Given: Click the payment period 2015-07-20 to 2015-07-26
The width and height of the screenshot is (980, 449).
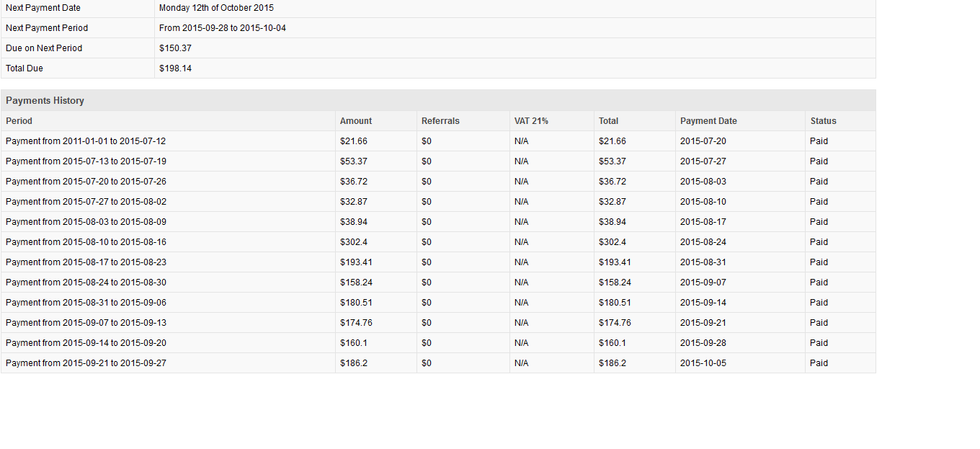Looking at the screenshot, I should coord(86,182).
